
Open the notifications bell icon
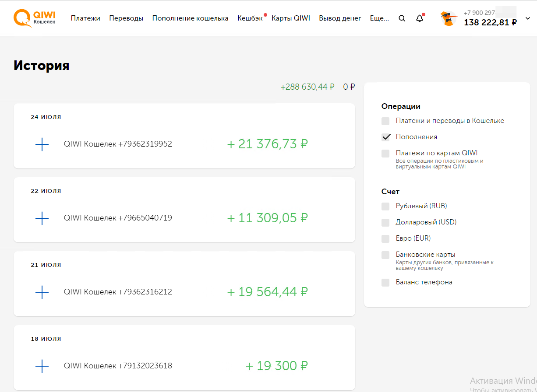pos(420,18)
